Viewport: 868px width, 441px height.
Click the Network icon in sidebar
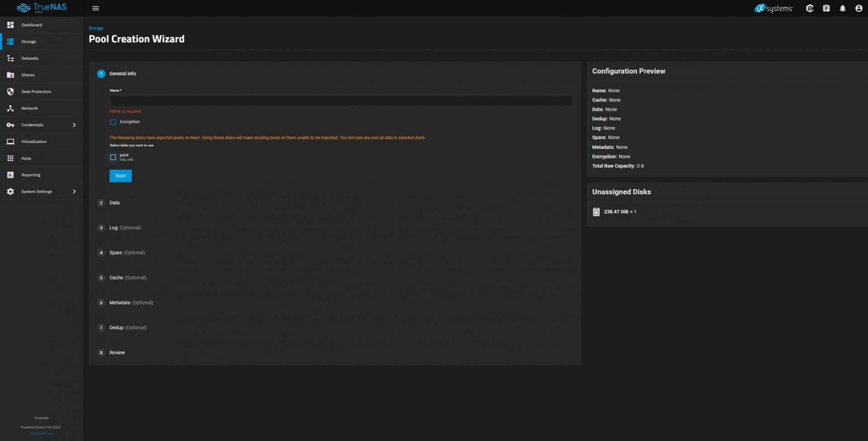10,108
